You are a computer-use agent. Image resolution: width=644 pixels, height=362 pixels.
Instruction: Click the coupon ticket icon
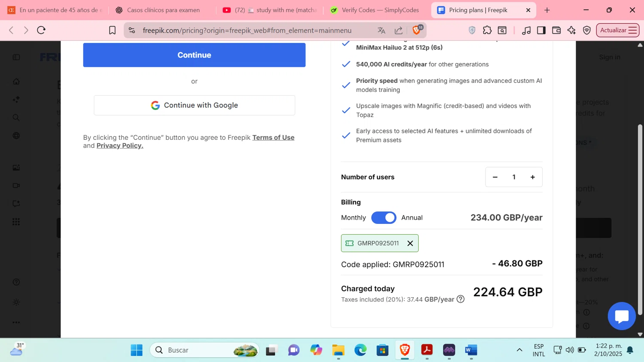[349, 243]
